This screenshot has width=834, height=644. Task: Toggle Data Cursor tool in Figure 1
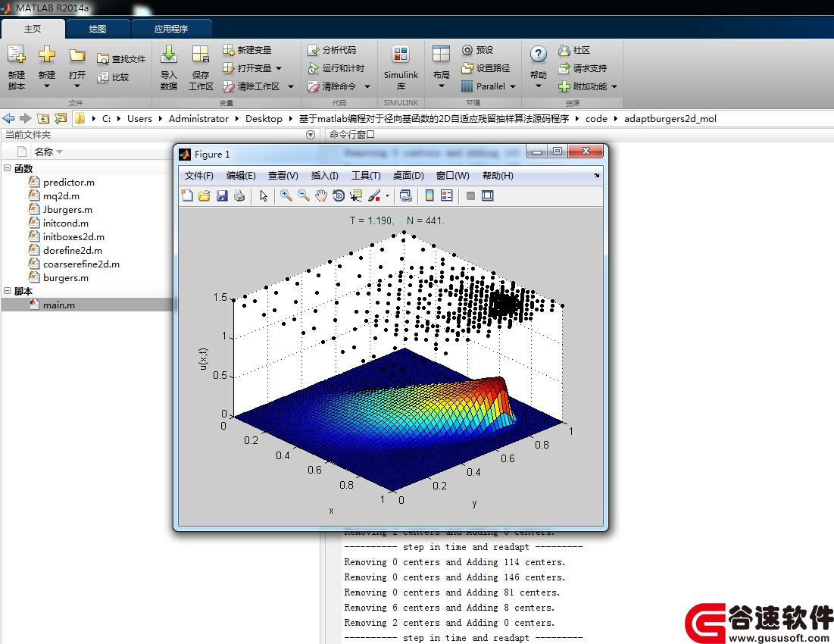pyautogui.click(x=356, y=195)
